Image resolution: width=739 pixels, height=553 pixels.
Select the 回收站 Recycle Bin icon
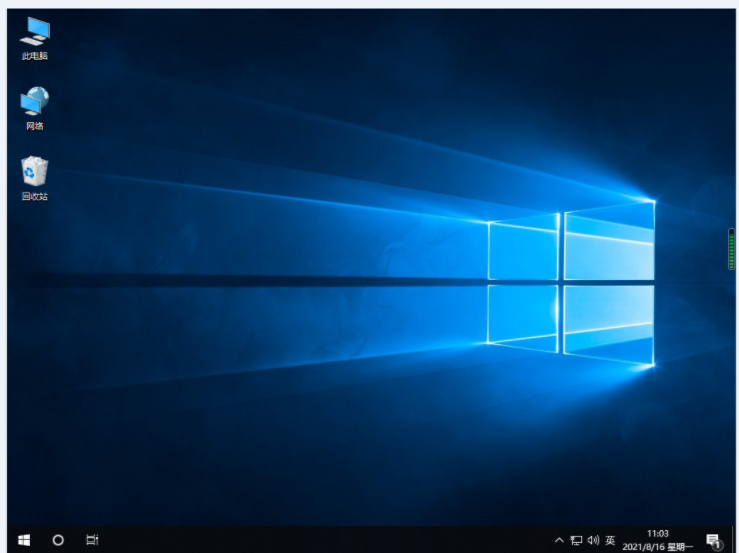click(35, 178)
